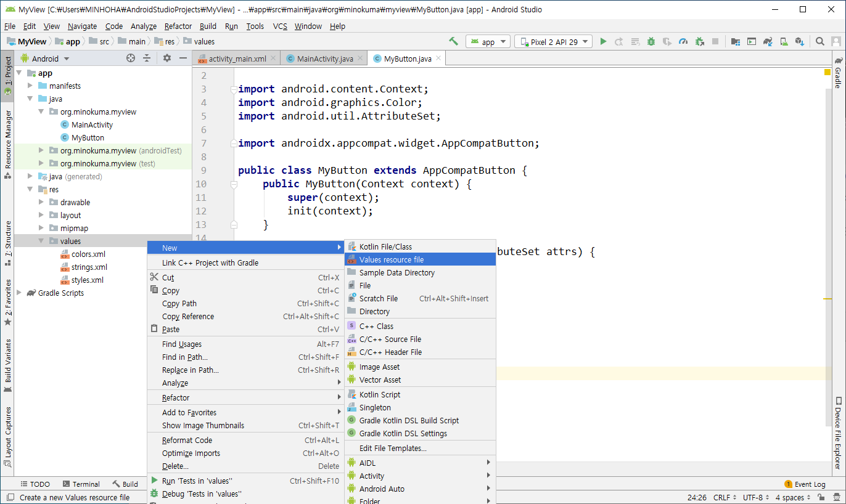This screenshot has width=846, height=504.
Task: Open Project panel gear settings
Action: (167, 58)
